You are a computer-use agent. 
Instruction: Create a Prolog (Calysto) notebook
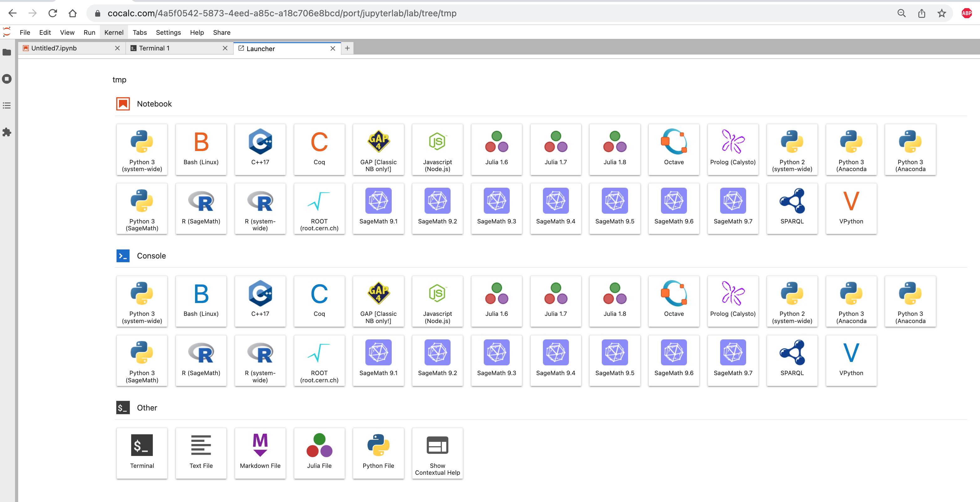pyautogui.click(x=733, y=150)
